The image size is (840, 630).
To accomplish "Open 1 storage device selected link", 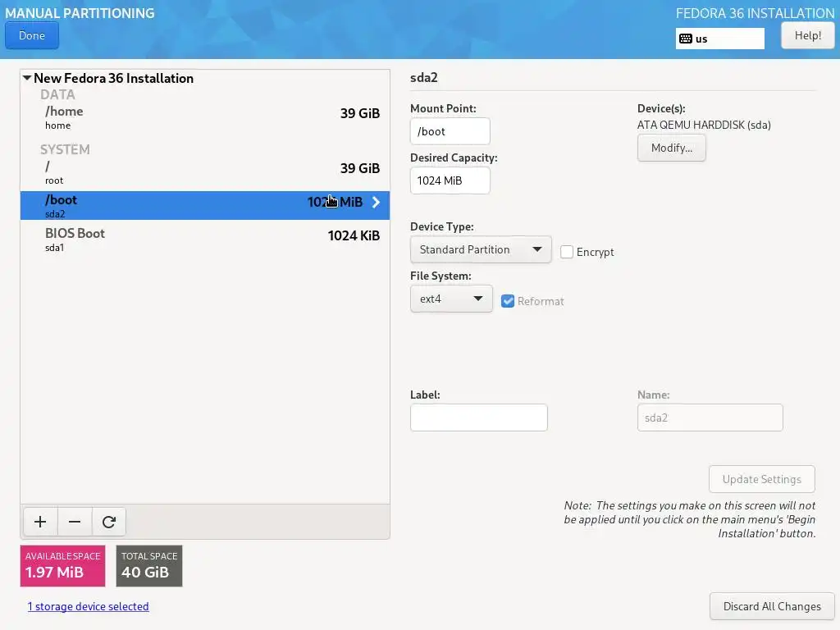I will click(89, 606).
